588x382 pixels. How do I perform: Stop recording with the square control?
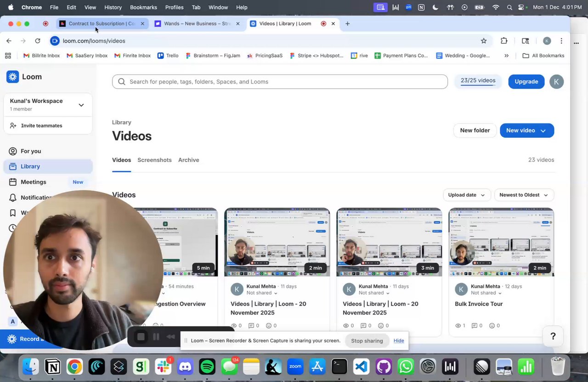[x=141, y=337]
